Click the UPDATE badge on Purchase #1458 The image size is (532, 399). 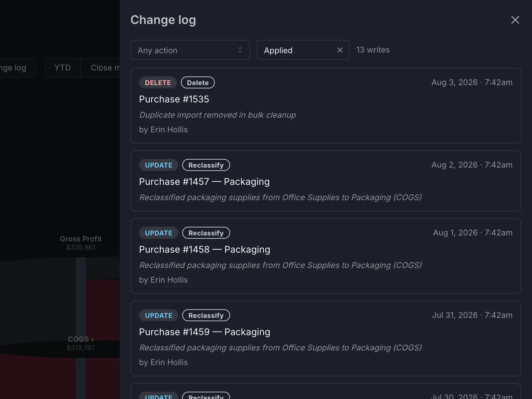click(x=159, y=233)
